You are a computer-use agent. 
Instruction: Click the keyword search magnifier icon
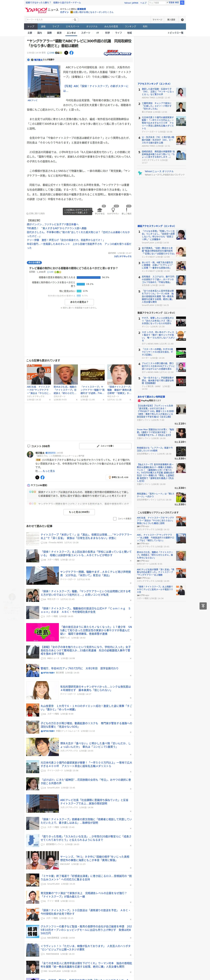(75, 19)
